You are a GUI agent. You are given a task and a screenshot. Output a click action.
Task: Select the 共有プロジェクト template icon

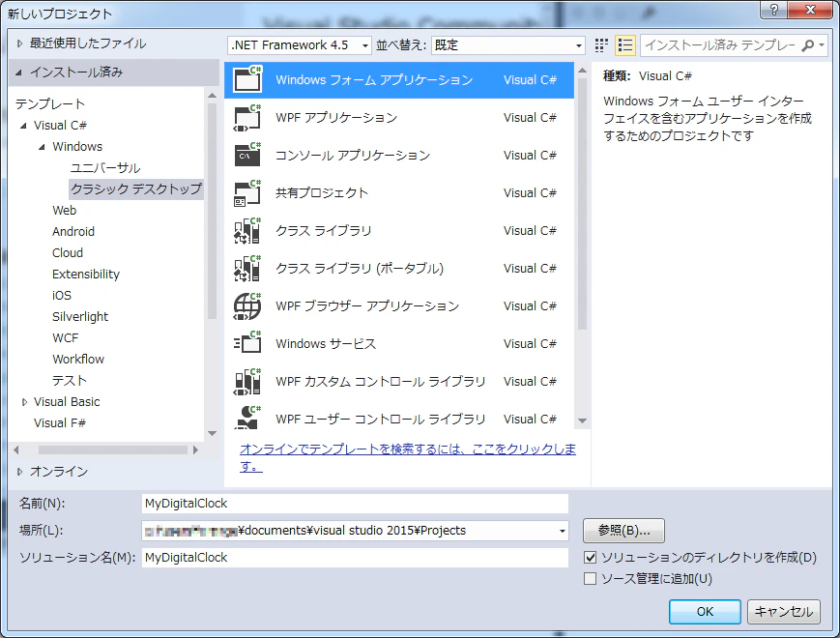[x=246, y=193]
